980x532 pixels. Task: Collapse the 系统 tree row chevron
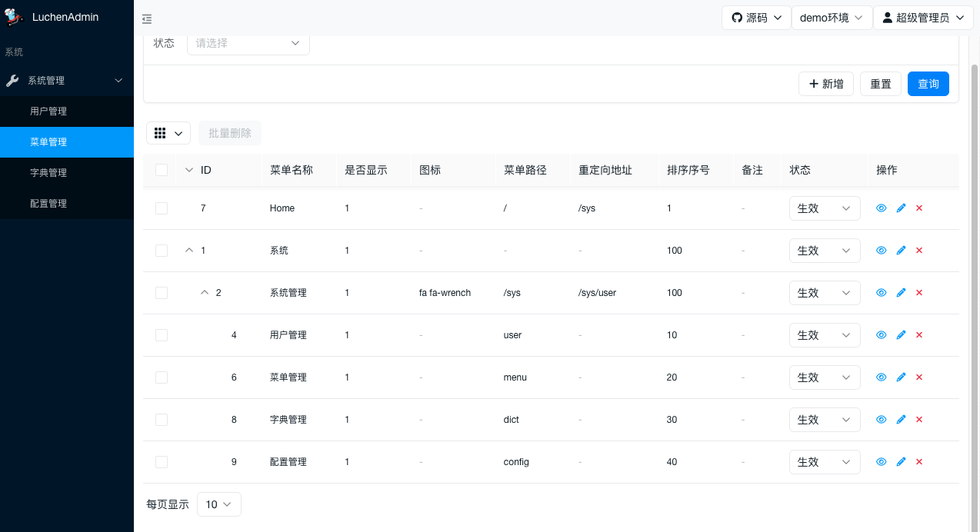click(x=189, y=250)
